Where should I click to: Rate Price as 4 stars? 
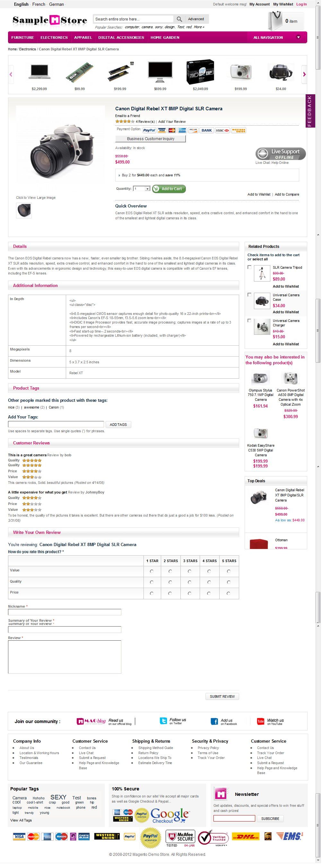pos(209,594)
